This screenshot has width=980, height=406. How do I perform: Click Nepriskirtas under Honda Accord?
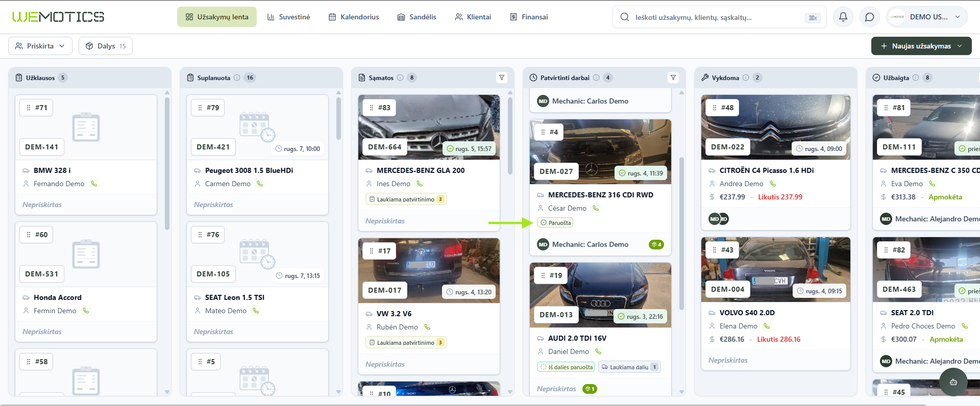click(x=42, y=332)
